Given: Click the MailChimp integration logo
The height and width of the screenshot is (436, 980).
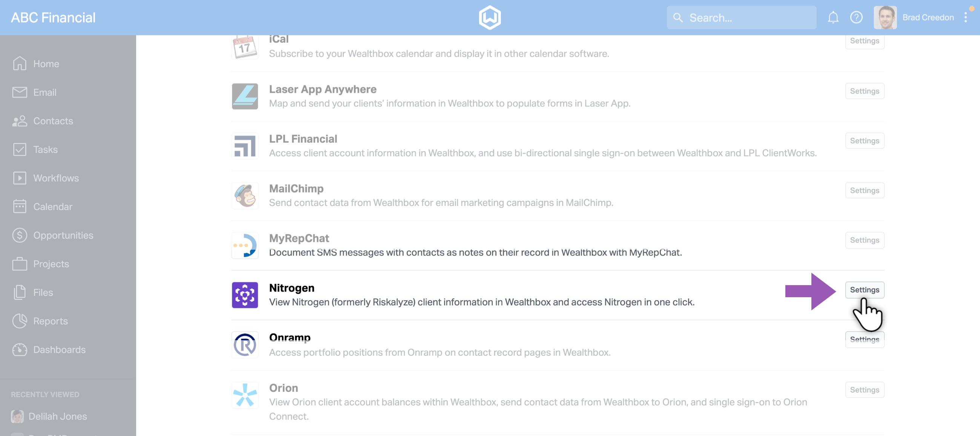Looking at the screenshot, I should 245,195.
